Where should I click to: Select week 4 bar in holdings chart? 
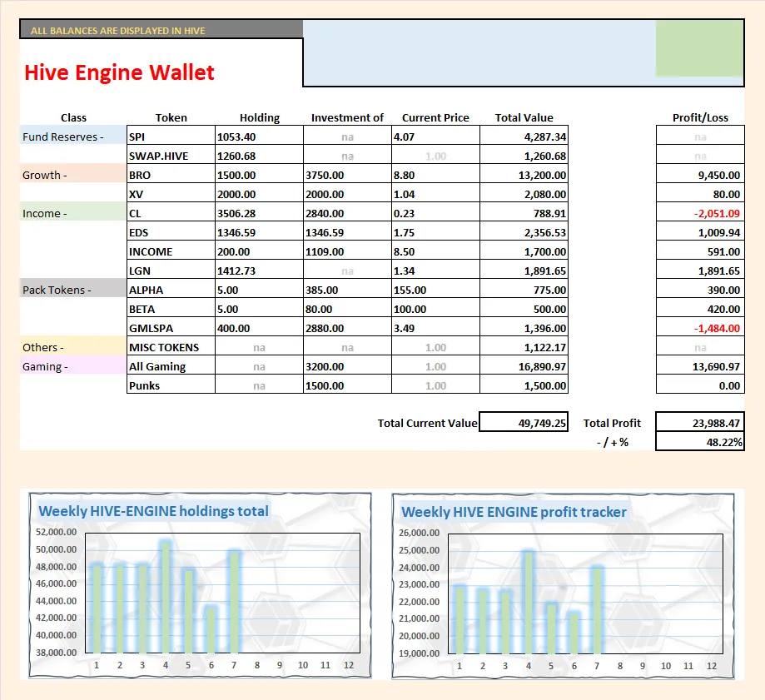(166, 597)
